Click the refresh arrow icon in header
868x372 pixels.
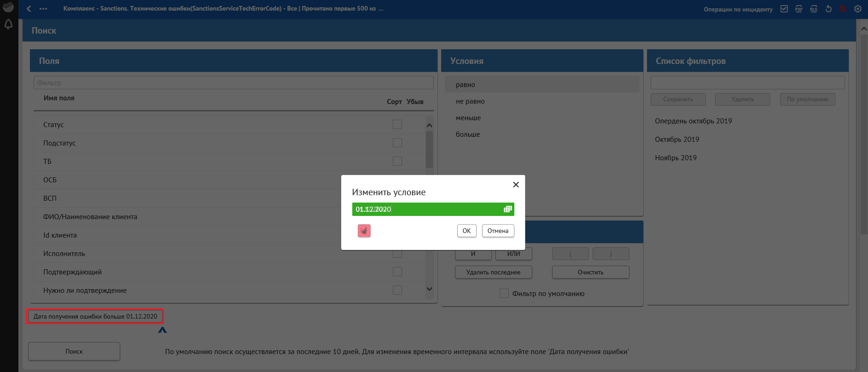(828, 9)
